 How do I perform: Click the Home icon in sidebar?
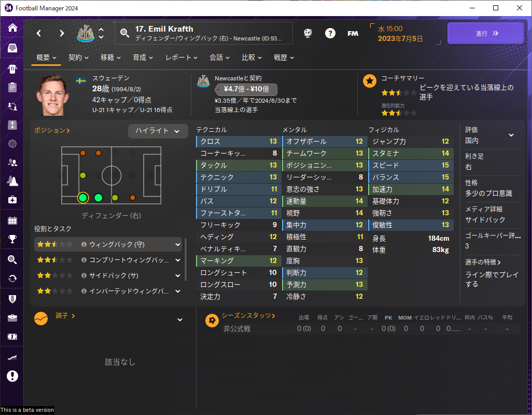[12, 27]
